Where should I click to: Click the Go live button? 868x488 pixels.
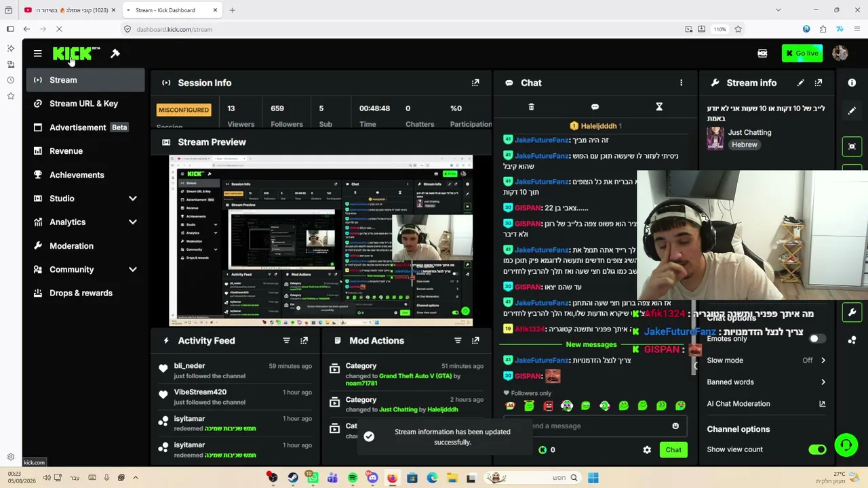802,54
